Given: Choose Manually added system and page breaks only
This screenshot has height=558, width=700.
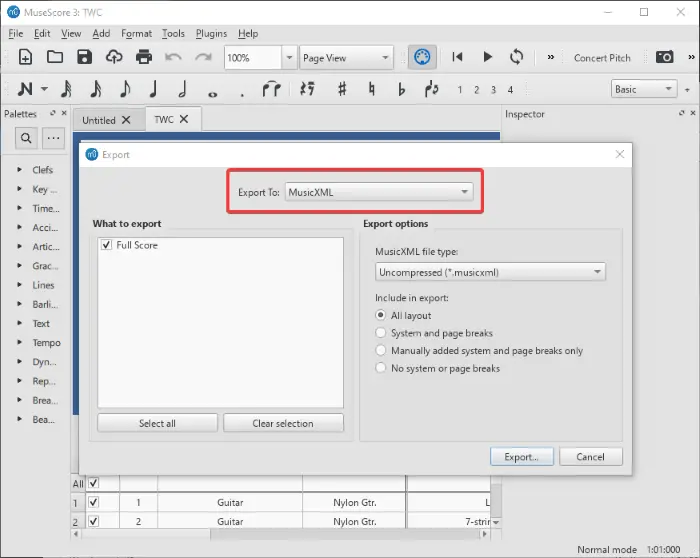Looking at the screenshot, I should [x=380, y=350].
